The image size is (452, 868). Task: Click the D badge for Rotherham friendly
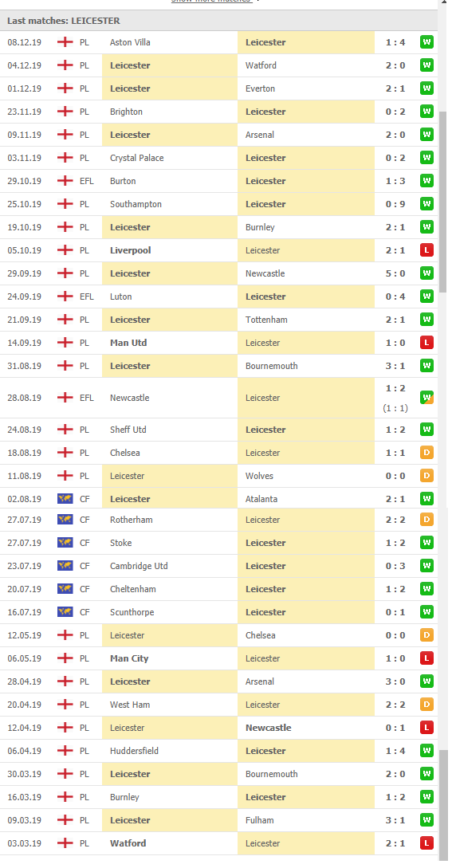coord(426,520)
